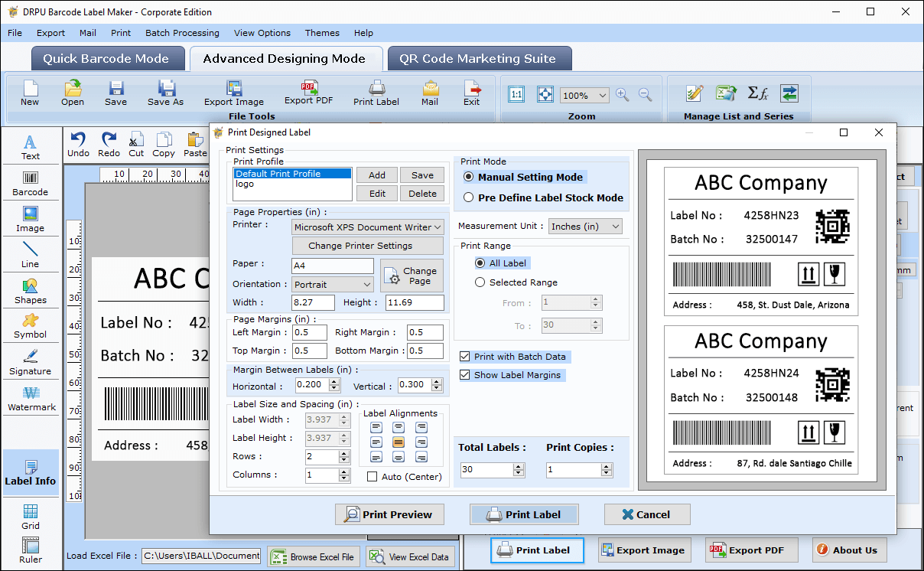The image size is (924, 571).
Task: Click the New file toolbar icon
Action: coord(30,93)
